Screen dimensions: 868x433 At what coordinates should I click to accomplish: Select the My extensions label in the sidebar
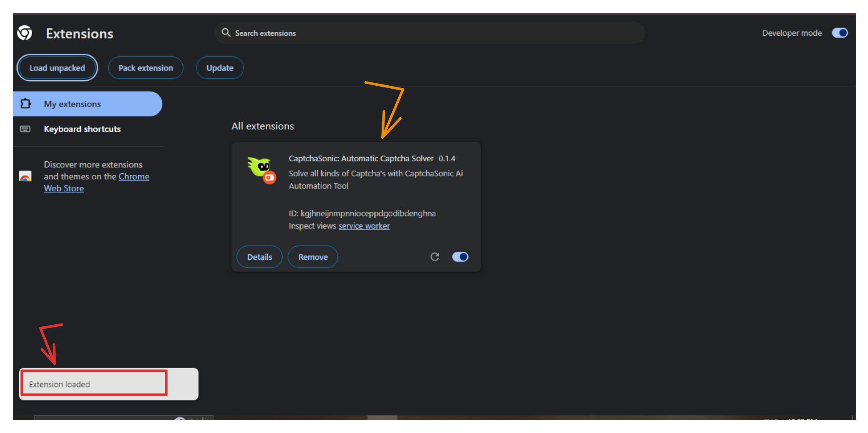pos(73,104)
